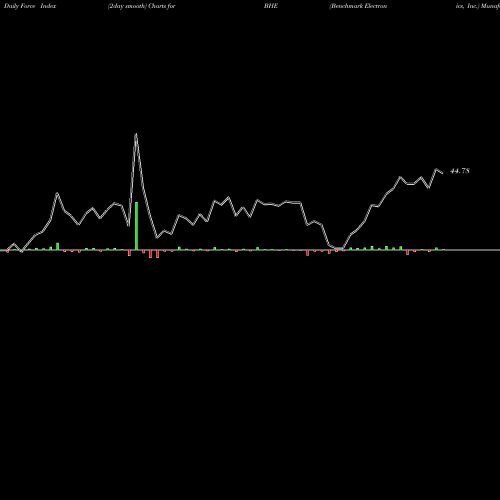Screen dimensions: 500x500
Task: Click the 44.78 price label
Action: click(460, 171)
